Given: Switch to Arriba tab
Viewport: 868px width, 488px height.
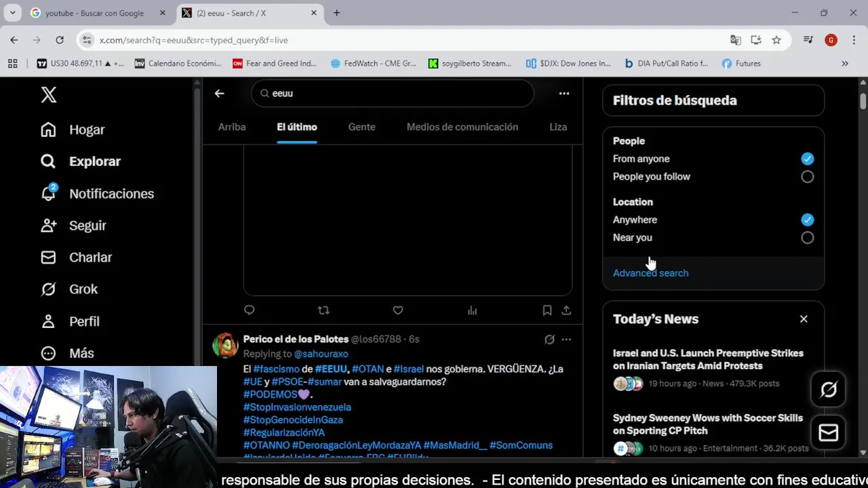Looking at the screenshot, I should [x=232, y=127].
